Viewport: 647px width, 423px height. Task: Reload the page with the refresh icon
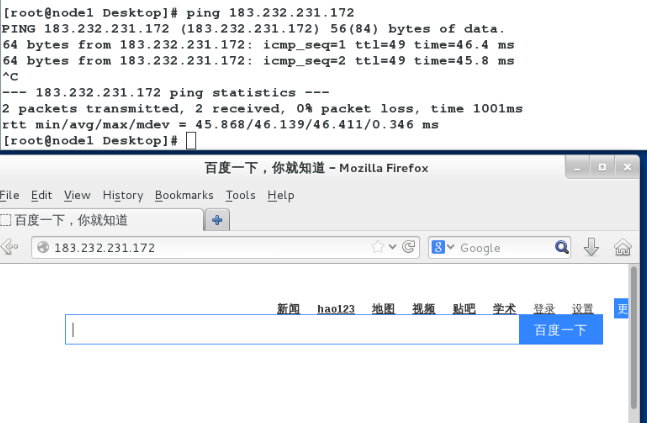click(x=409, y=247)
